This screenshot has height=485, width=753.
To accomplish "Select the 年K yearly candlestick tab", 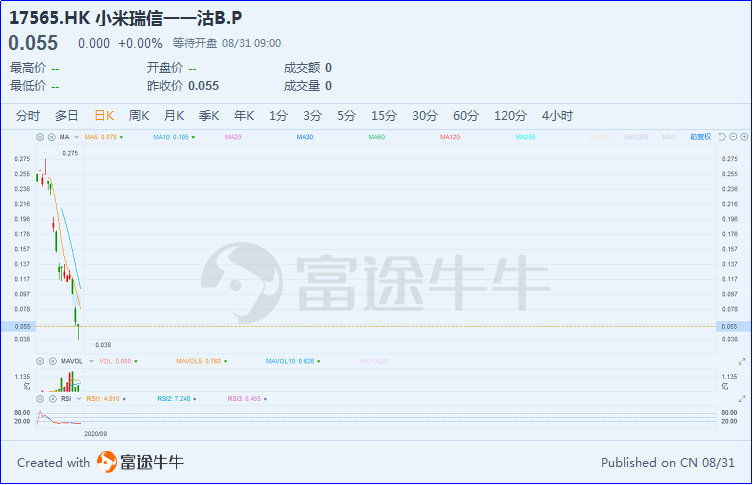I will click(x=244, y=116).
